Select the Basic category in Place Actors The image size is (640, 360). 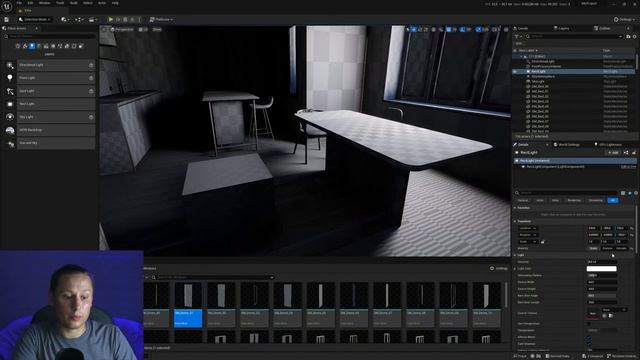[x=25, y=46]
